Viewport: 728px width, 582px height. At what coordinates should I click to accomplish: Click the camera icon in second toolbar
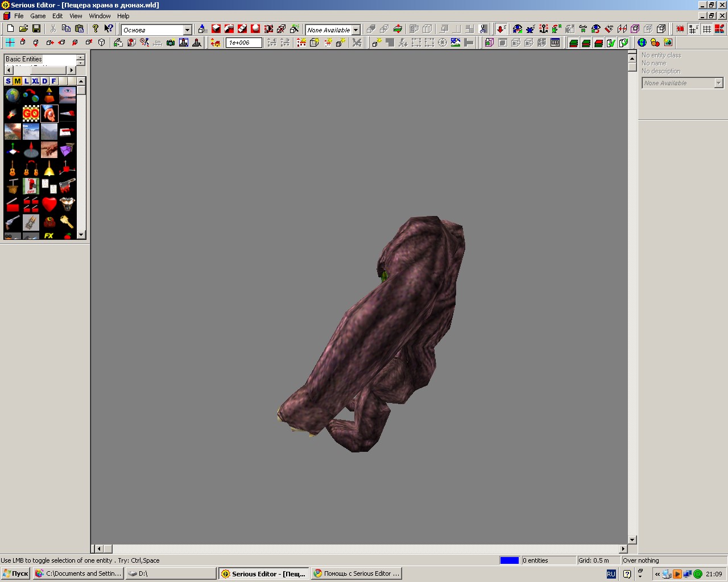[171, 42]
